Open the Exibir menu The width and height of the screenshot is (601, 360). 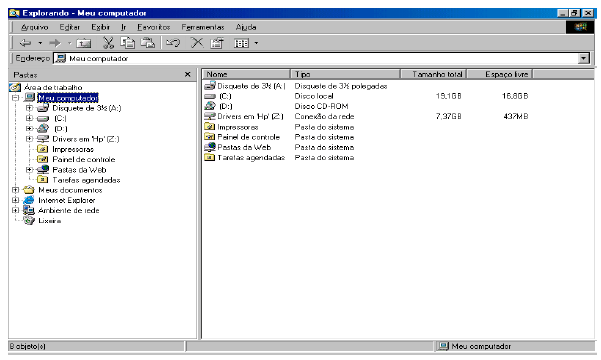coord(100,27)
